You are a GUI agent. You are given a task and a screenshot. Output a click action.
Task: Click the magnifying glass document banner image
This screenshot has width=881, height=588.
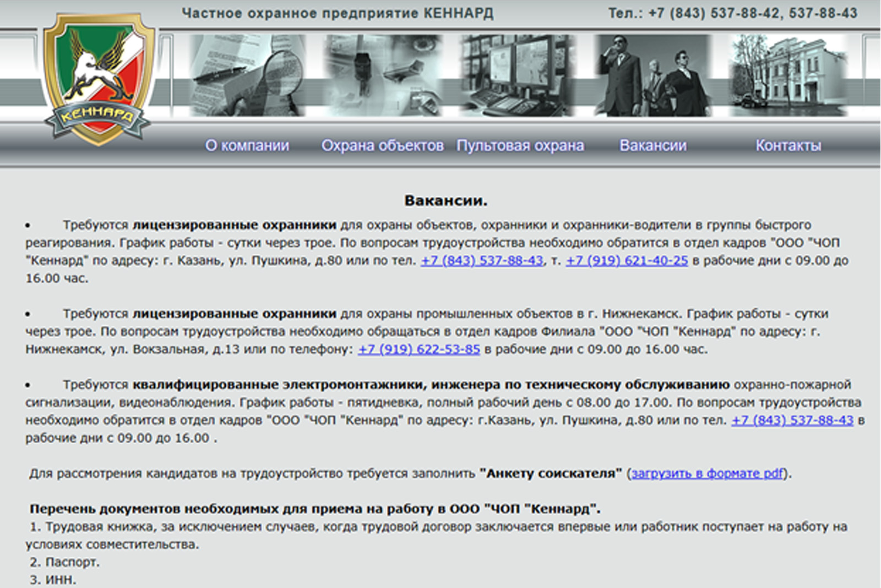(247, 75)
